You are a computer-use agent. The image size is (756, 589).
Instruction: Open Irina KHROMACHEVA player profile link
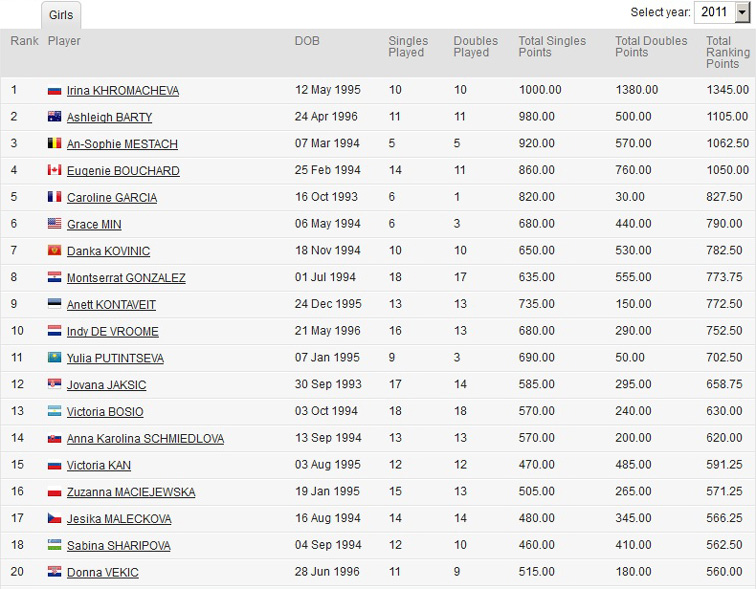point(122,91)
